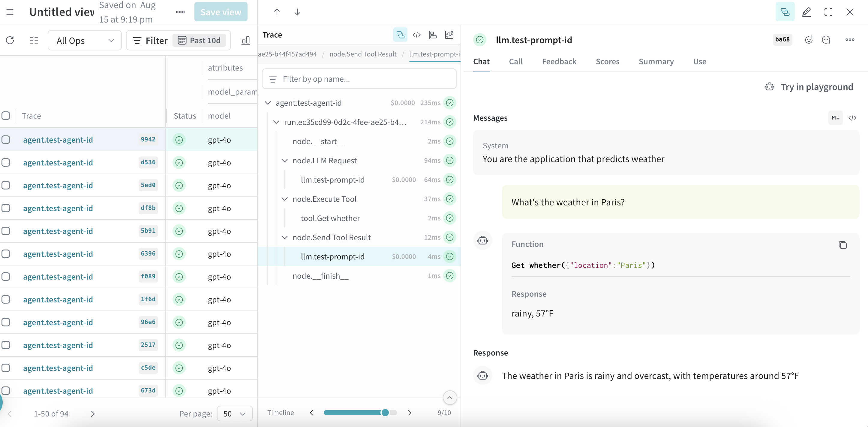This screenshot has width=868, height=427.
Task: Collapse the agent.test-agent-id tree node
Action: tap(268, 103)
